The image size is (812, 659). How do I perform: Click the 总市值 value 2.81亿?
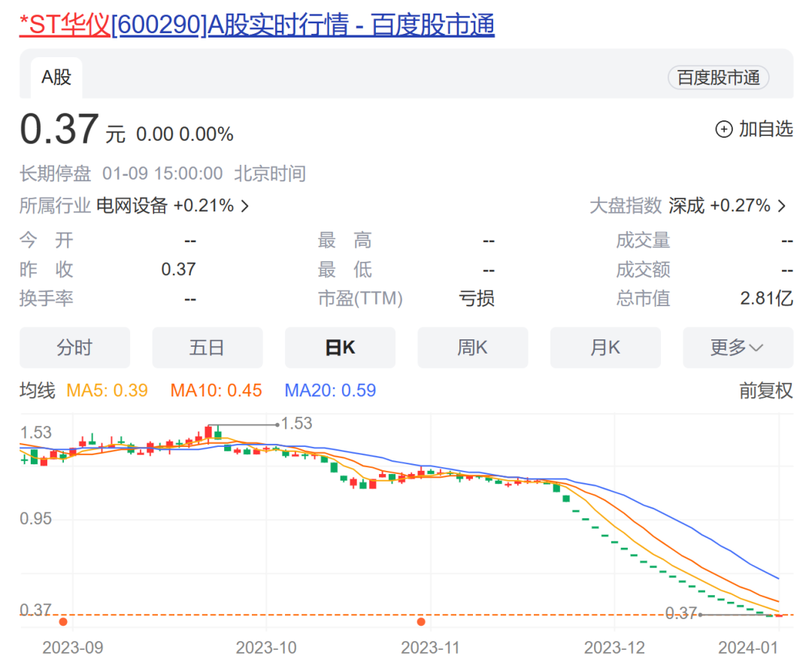click(x=766, y=299)
